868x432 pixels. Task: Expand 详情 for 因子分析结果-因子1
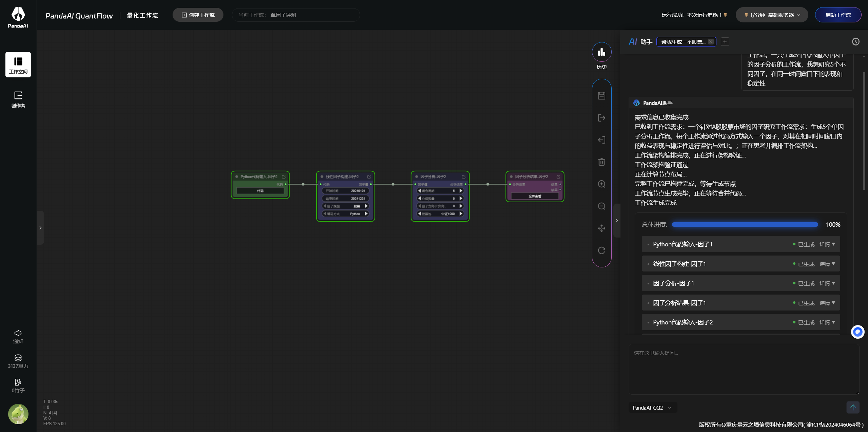pyautogui.click(x=827, y=303)
